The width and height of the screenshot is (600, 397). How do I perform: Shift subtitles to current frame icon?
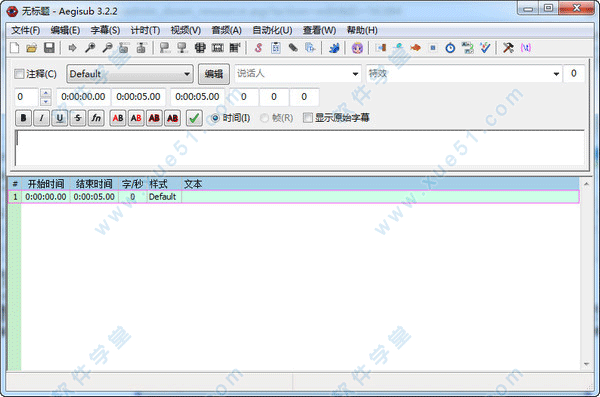(x=235, y=48)
